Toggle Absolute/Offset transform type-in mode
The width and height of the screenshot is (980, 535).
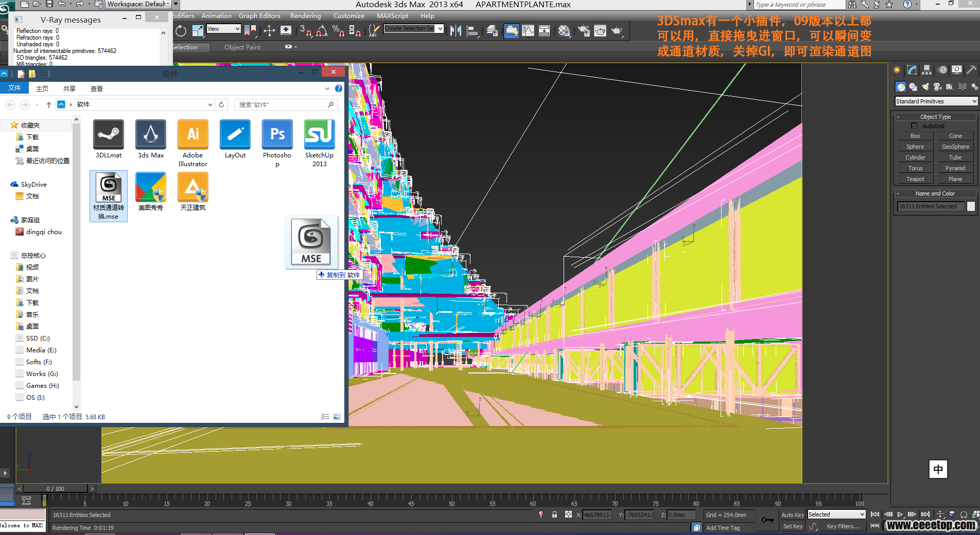tap(568, 514)
